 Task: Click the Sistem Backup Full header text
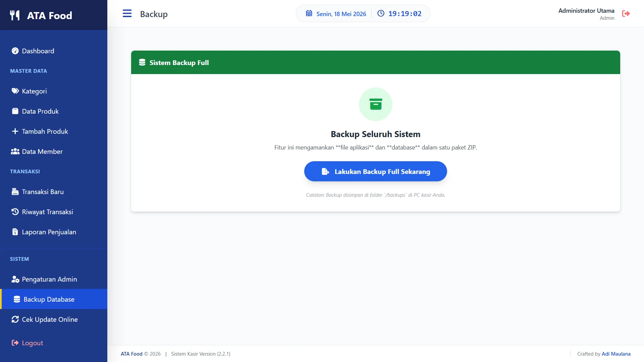(179, 63)
